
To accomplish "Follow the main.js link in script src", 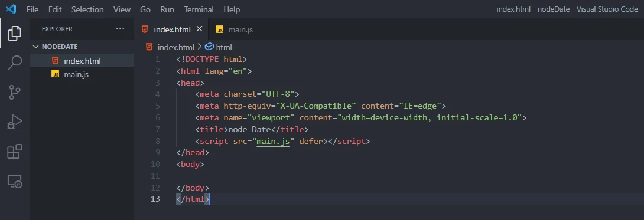I will 273,142.
